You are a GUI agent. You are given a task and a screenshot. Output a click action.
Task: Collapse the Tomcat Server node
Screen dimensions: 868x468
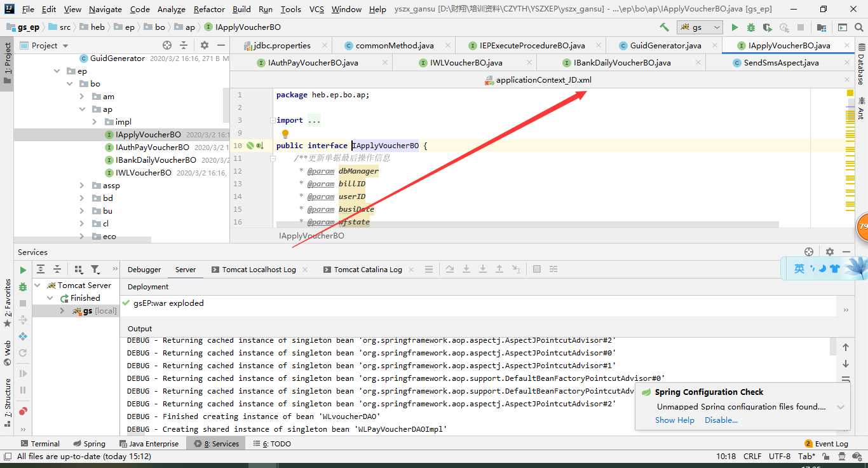click(x=37, y=286)
